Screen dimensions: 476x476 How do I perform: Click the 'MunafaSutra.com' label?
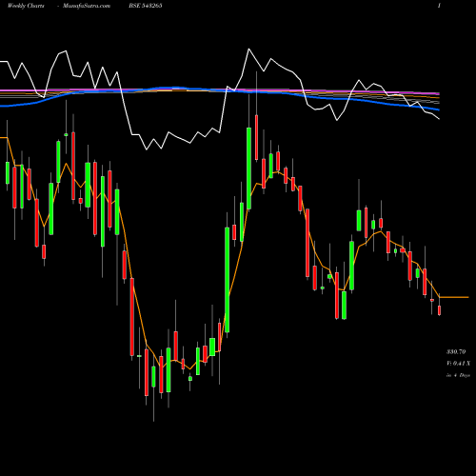point(87,6)
